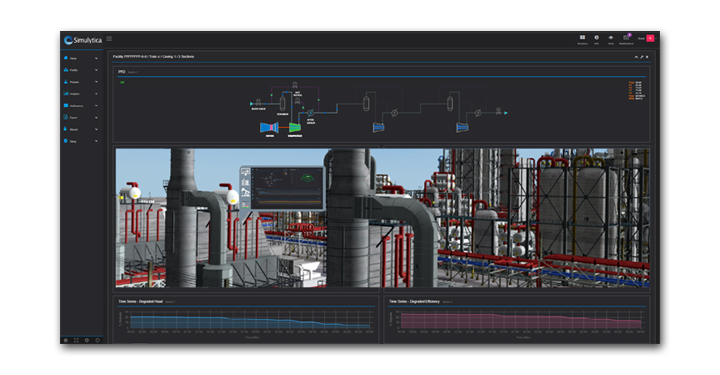
Task: Open Notifications with the purple badge
Action: (626, 38)
